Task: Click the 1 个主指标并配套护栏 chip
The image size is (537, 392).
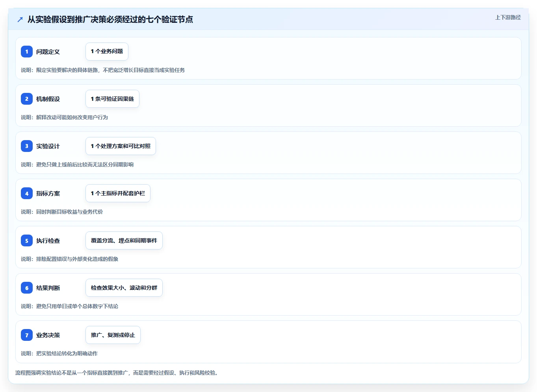Action: [118, 193]
